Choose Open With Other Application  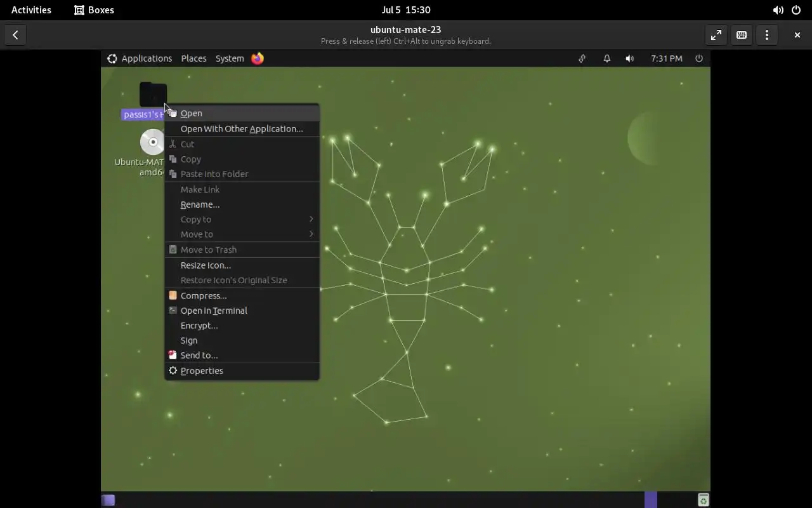pos(242,128)
